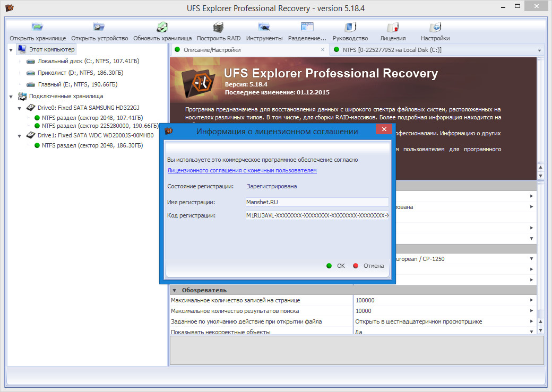Viewport: 552px width, 392px height.
Task: Click the 'Имя регистрации' field Manshet.RU
Action: [317, 202]
